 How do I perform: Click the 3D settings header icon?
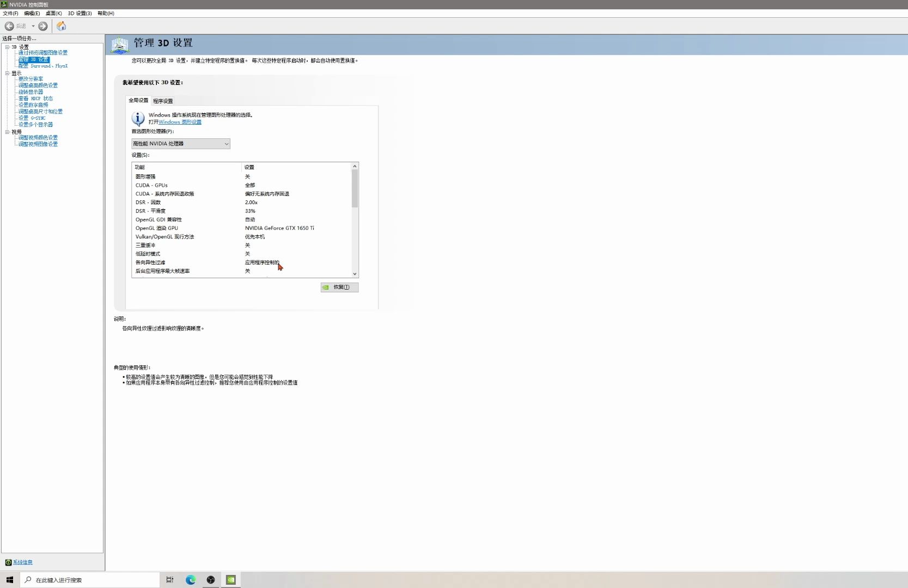(x=120, y=45)
